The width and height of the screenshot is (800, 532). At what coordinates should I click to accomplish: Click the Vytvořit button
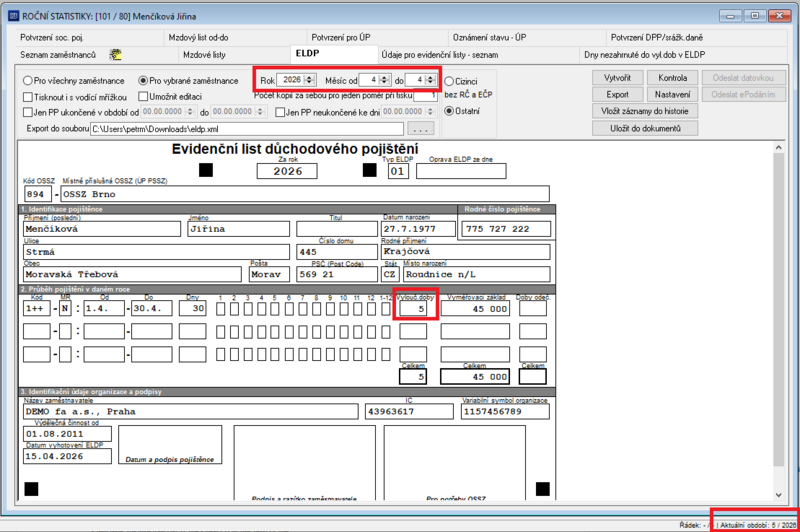coord(617,78)
